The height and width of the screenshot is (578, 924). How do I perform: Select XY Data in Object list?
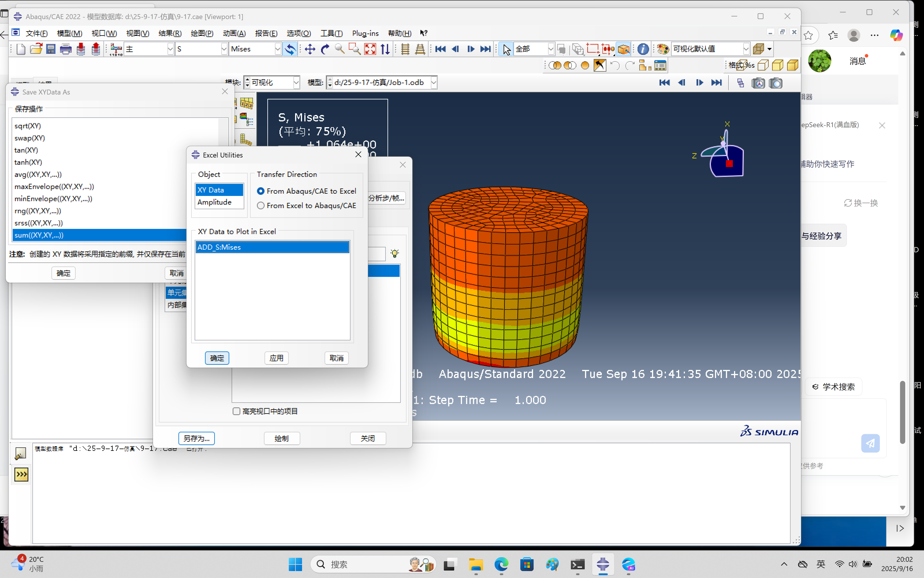219,190
